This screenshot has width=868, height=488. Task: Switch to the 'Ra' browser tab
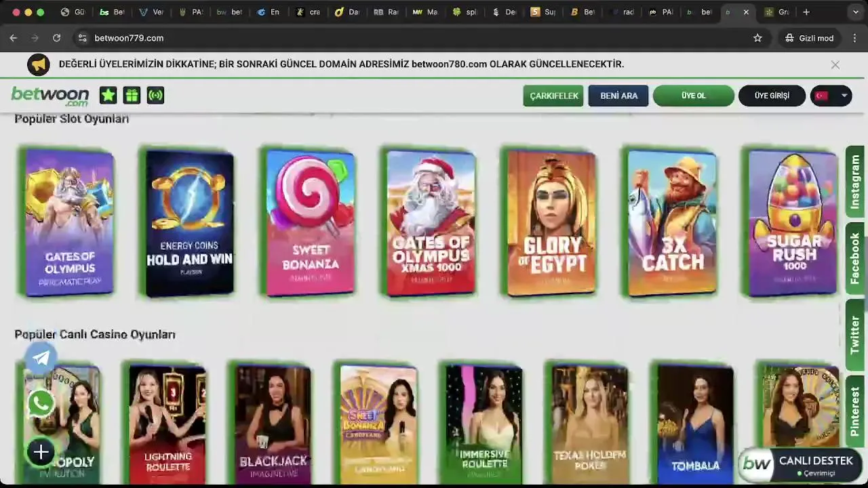pyautogui.click(x=387, y=12)
